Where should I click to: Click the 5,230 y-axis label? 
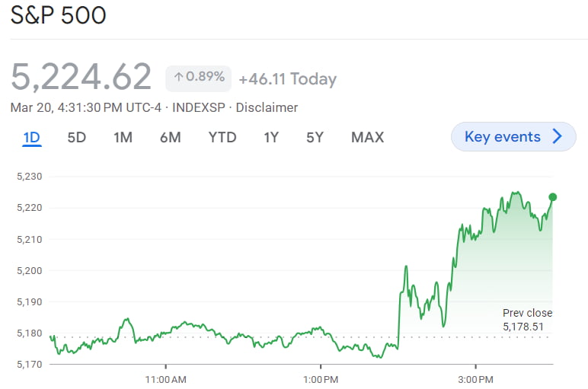tap(29, 177)
